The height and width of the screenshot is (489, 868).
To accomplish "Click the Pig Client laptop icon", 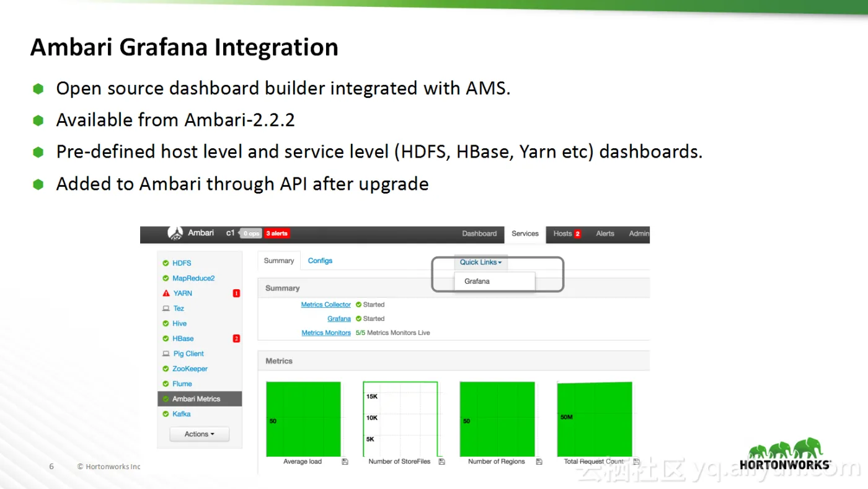I will [x=166, y=354].
